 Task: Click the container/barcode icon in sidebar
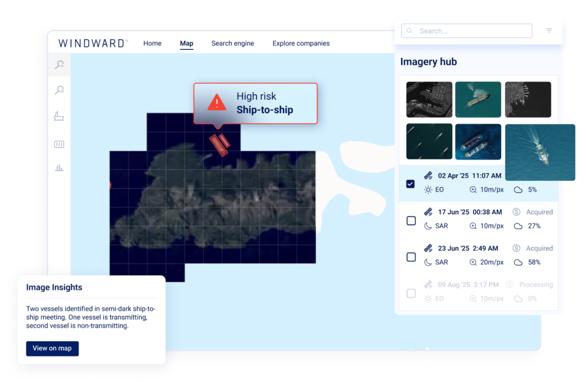tap(59, 144)
